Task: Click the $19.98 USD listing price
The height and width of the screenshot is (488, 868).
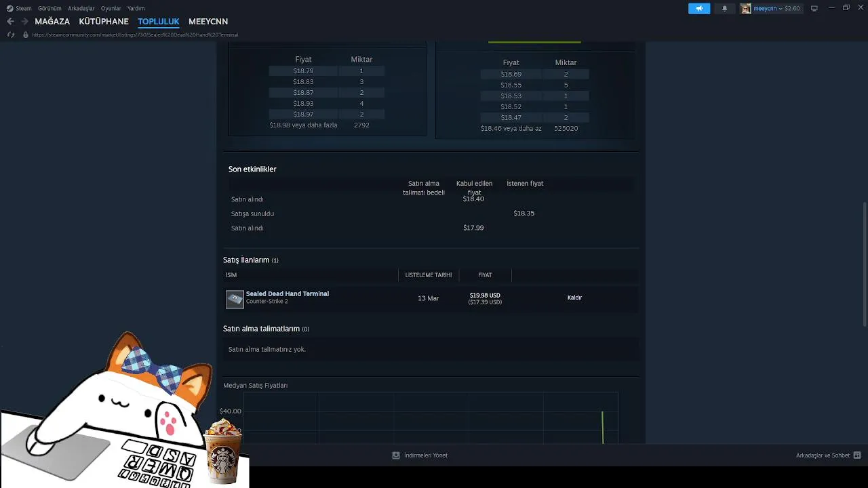Action: point(485,296)
